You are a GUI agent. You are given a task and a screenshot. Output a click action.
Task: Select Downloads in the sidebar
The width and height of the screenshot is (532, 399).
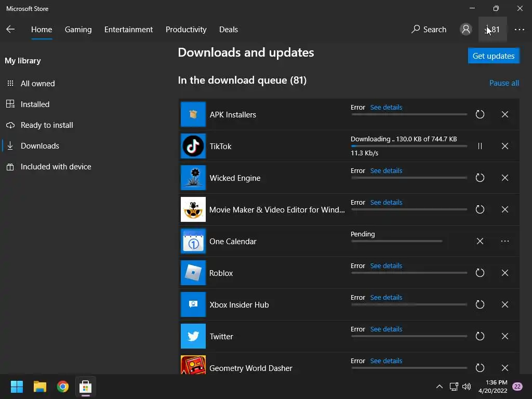tap(33, 146)
